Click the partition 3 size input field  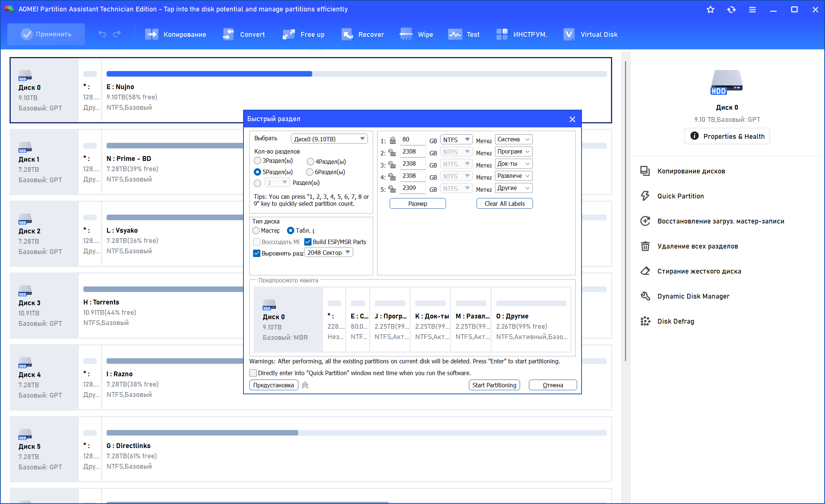[x=413, y=164]
